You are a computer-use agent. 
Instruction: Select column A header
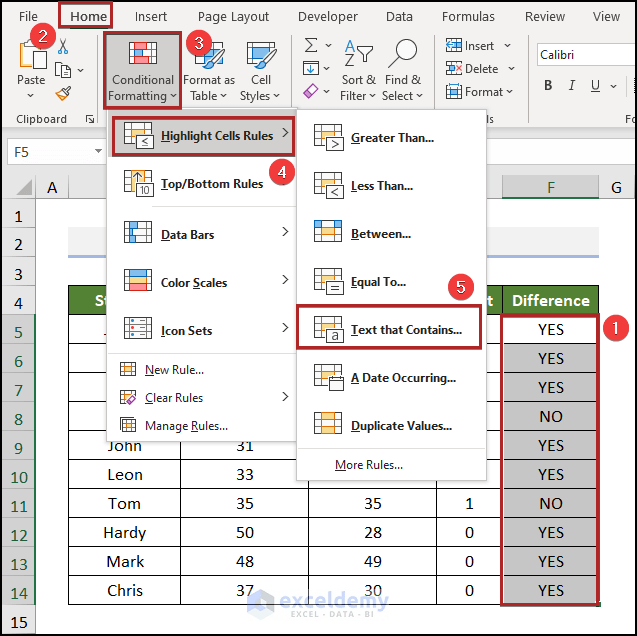(x=52, y=187)
